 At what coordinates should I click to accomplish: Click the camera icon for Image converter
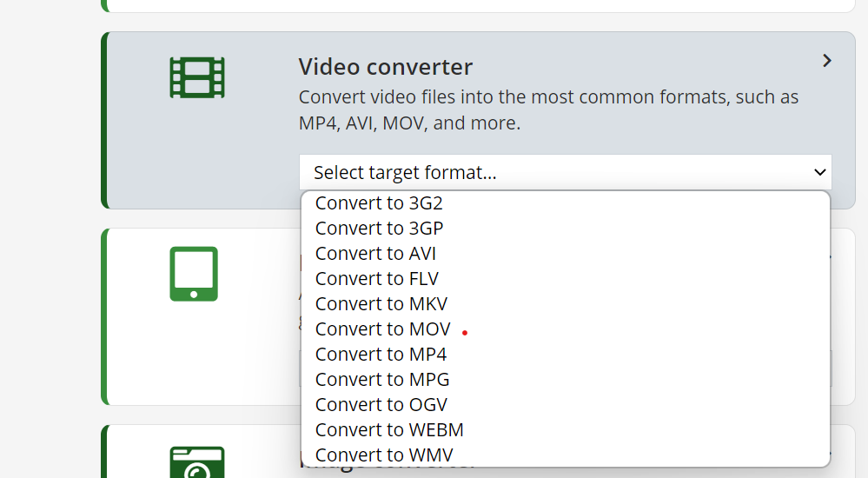197,462
